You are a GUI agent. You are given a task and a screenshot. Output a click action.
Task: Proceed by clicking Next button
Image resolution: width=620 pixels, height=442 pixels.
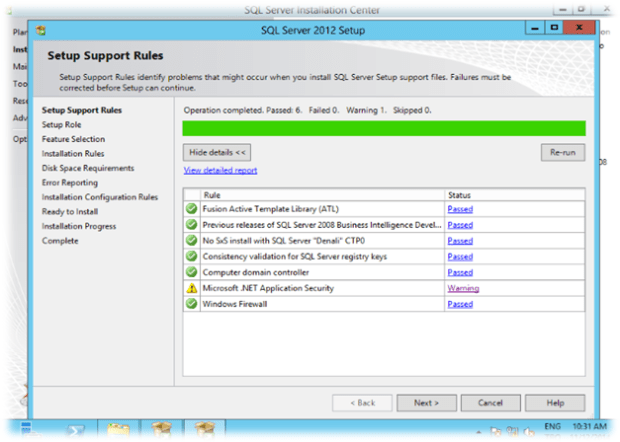pyautogui.click(x=426, y=402)
